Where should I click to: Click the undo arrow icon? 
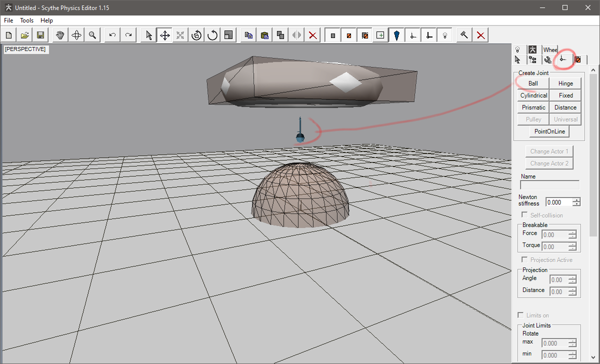[x=112, y=35]
